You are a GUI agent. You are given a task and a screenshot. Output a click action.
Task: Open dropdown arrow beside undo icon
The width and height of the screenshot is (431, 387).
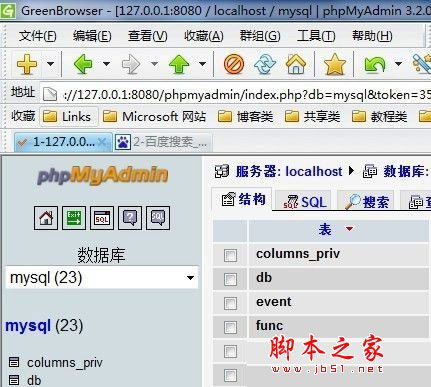398,64
